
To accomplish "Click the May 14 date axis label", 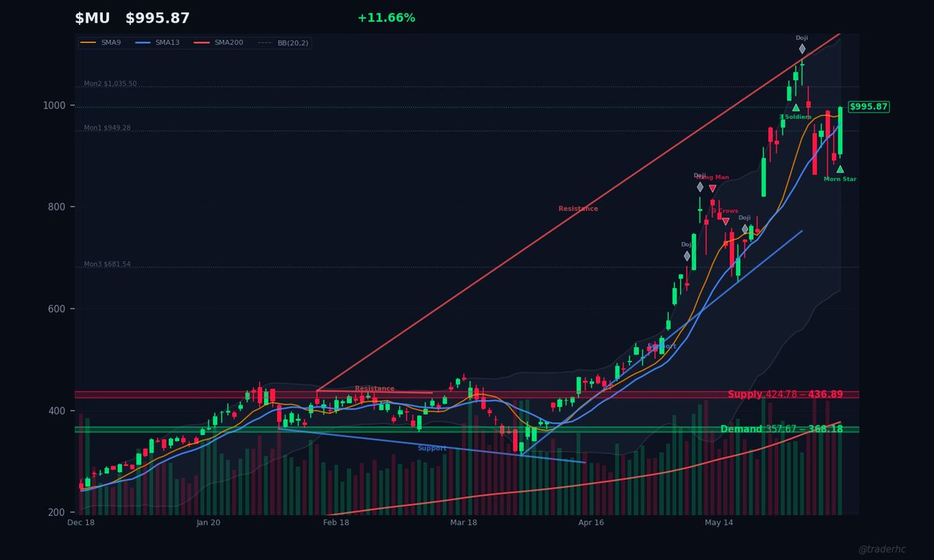I will pyautogui.click(x=719, y=523).
